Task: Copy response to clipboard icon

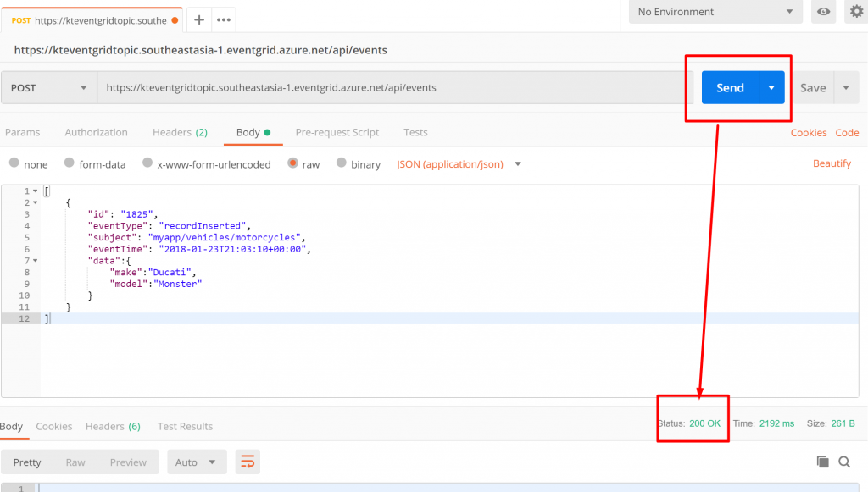Action: pos(822,462)
